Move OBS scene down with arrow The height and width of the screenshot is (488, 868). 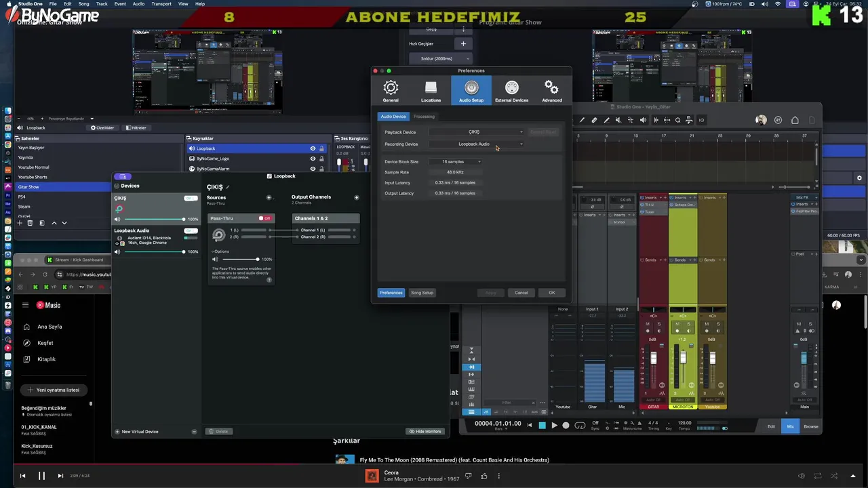(64, 223)
